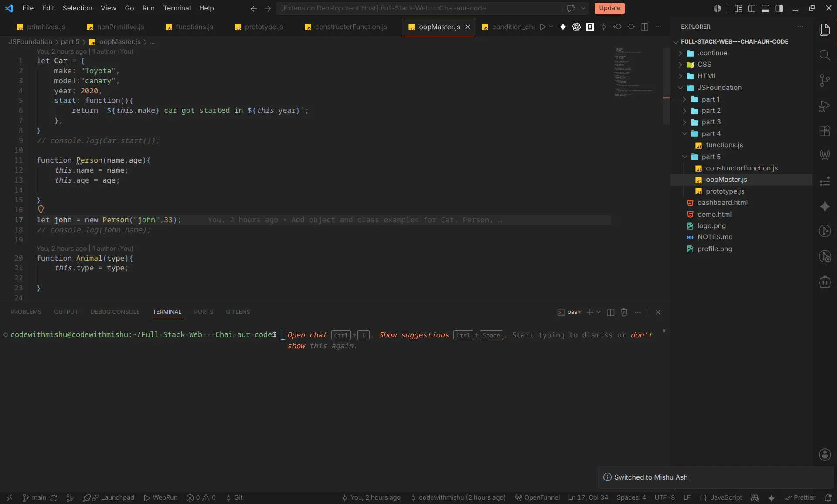Expand the CSS folder
Screen dimensions: 837x504
tap(680, 65)
